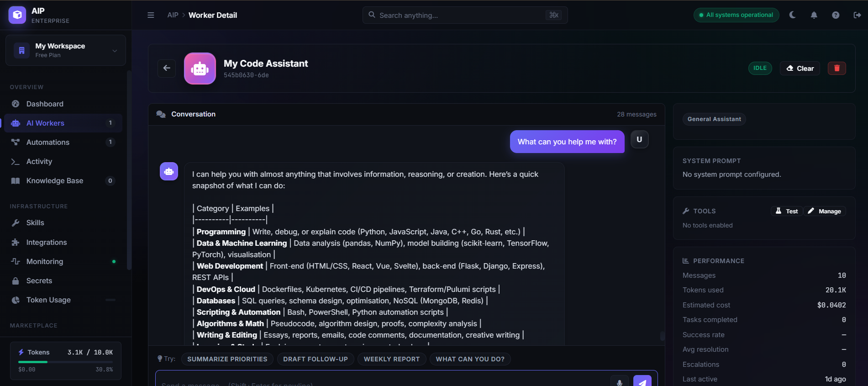
Task: Click the assistant robot message avatar
Action: 169,171
